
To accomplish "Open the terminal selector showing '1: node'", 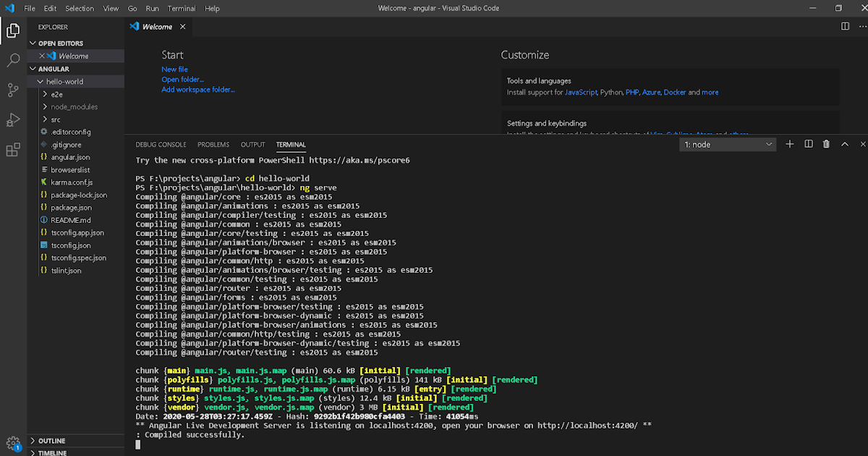I will (x=727, y=144).
